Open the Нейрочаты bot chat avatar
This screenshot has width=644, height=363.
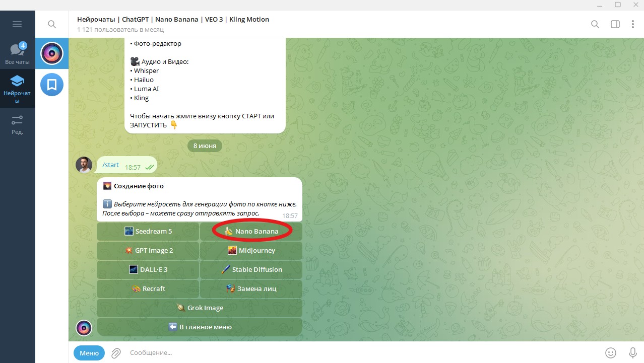click(x=51, y=53)
